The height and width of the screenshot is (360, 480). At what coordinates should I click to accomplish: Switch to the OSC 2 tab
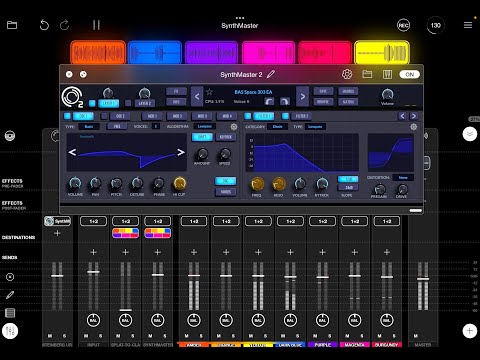click(120, 116)
